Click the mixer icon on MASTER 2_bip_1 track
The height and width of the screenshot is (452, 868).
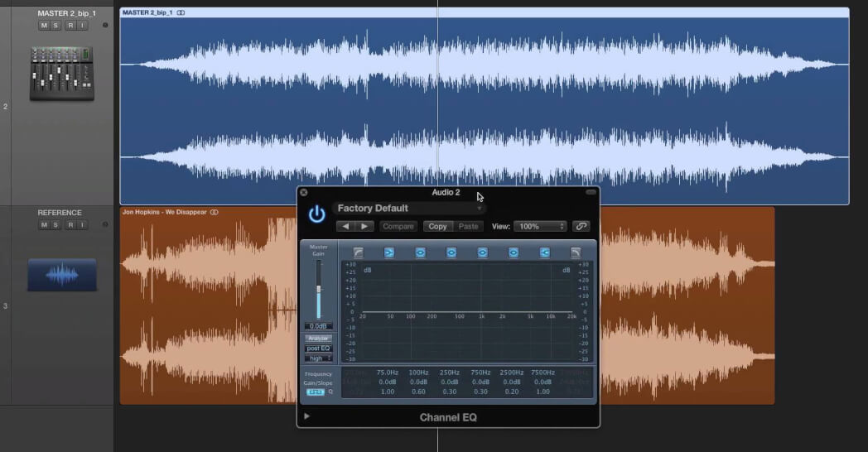click(61, 74)
